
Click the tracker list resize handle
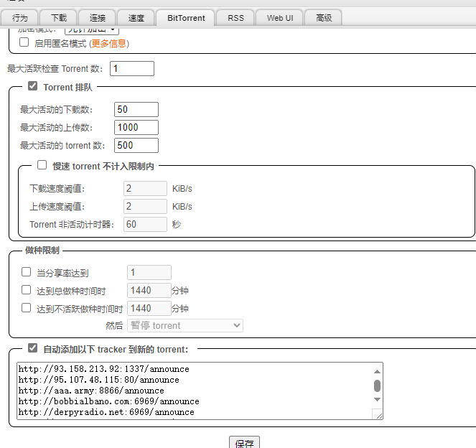pos(378,414)
